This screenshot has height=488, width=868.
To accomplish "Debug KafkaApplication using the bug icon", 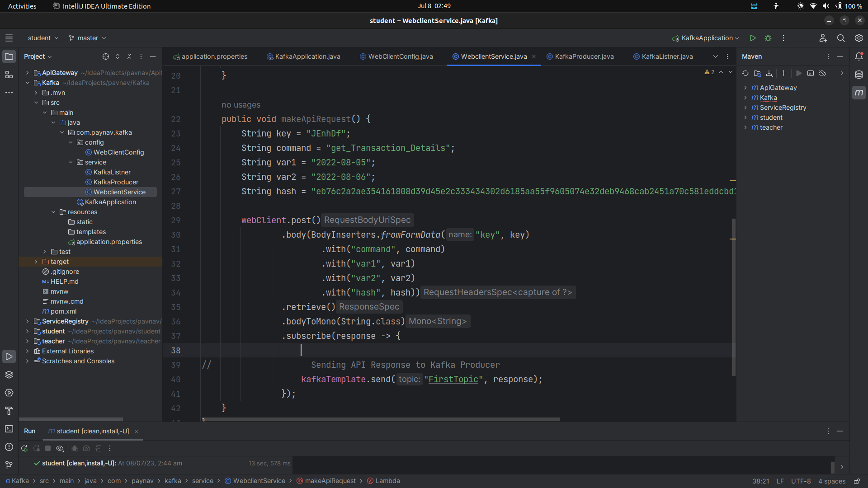I will point(768,38).
